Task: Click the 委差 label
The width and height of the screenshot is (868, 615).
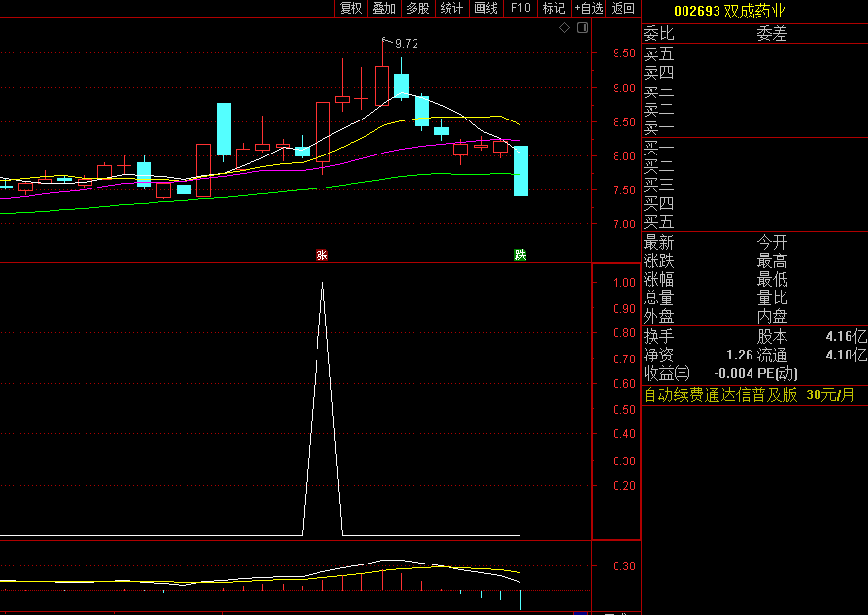Action: pos(772,34)
